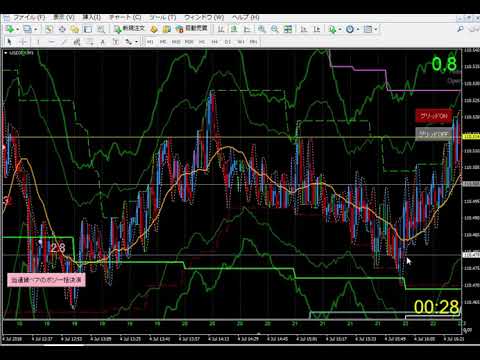The width and height of the screenshot is (480, 360).
Task: Switch to H4 timeframe
Action: pos(215,42)
